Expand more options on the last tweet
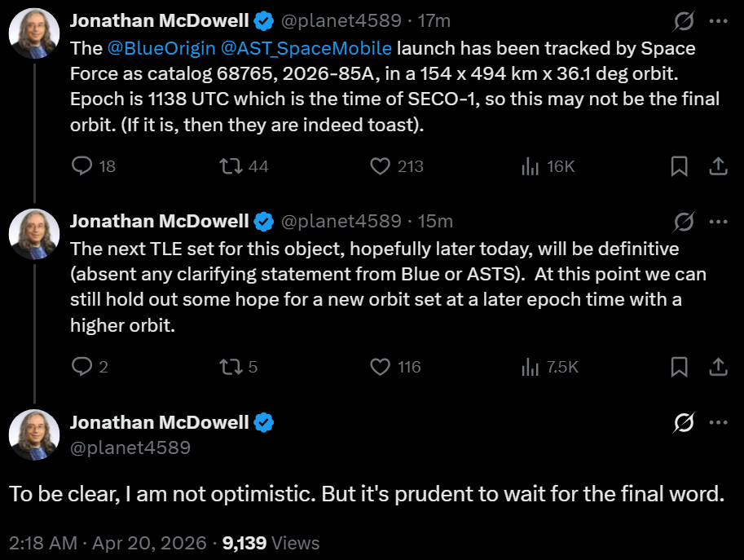 pyautogui.click(x=718, y=422)
